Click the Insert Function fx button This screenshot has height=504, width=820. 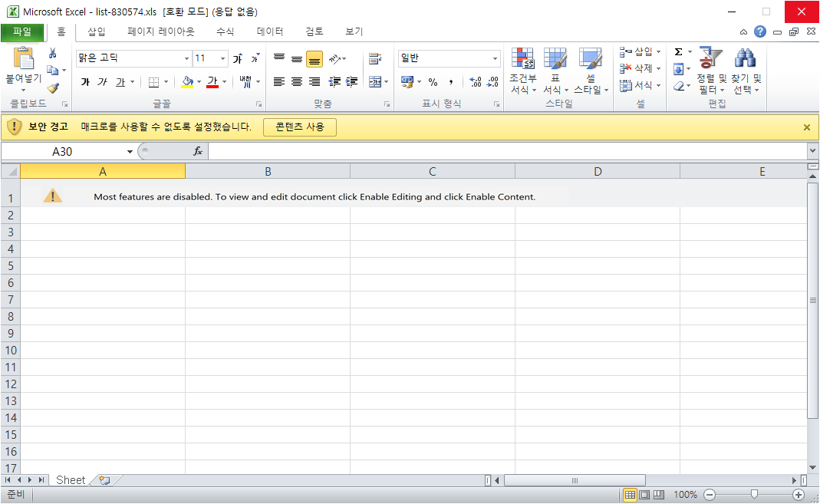[198, 151]
